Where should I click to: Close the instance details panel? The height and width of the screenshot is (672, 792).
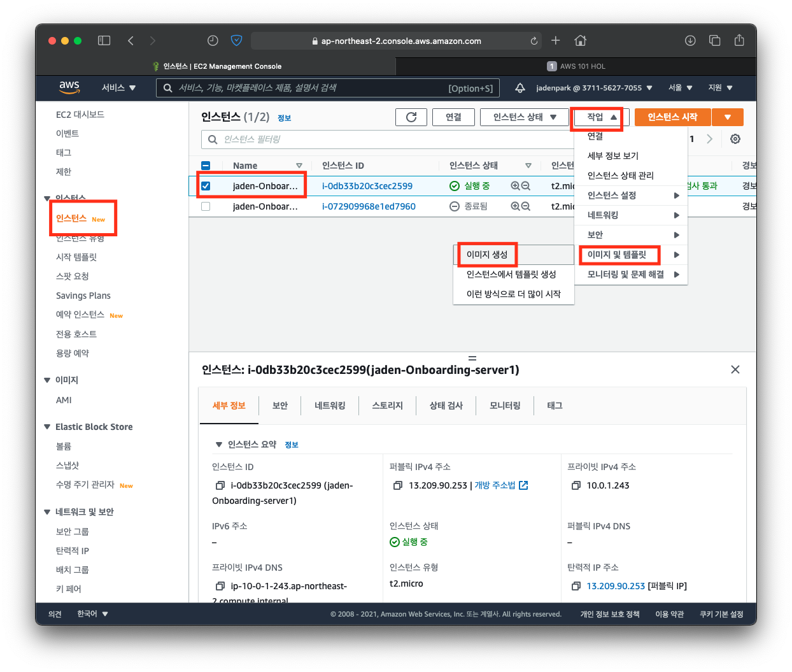coord(735,369)
